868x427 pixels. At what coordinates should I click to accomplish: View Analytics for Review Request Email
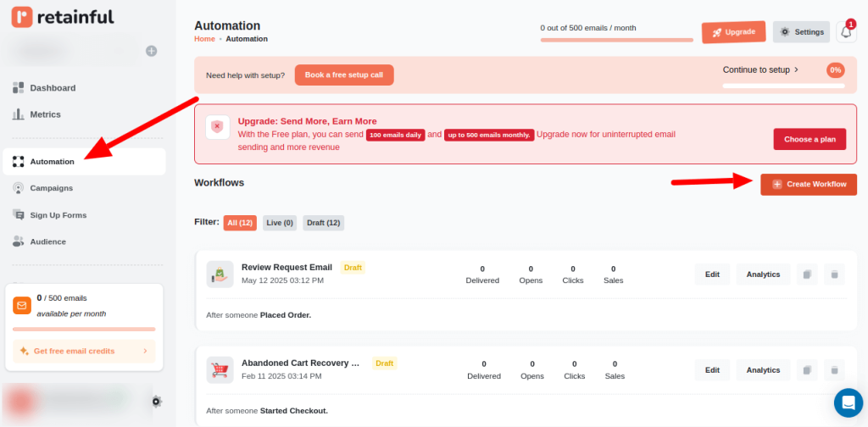(763, 274)
